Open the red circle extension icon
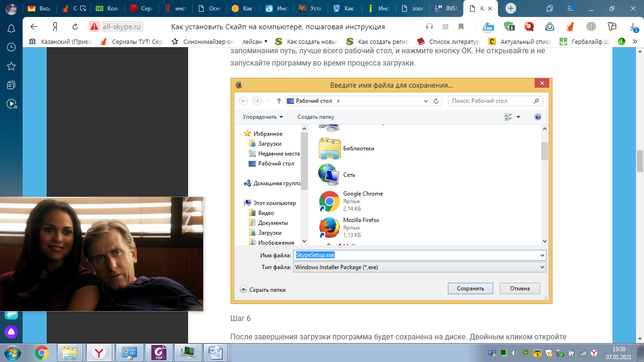 [x=529, y=26]
